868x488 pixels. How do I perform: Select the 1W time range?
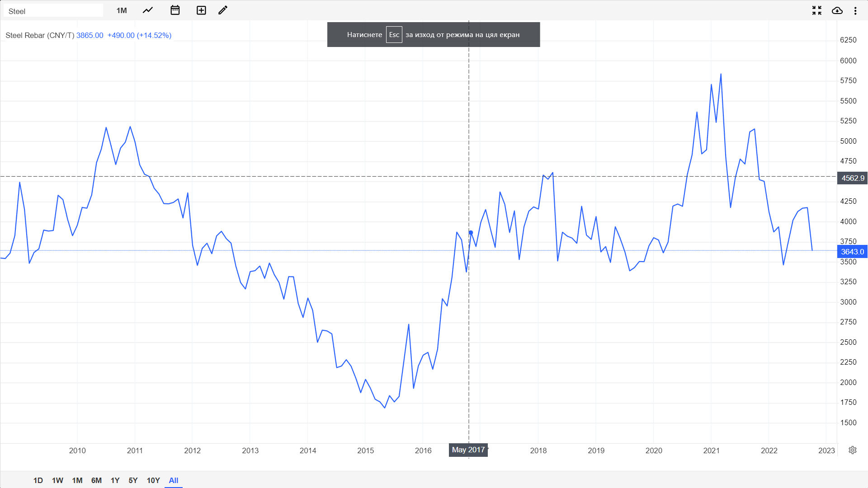pyautogui.click(x=57, y=480)
